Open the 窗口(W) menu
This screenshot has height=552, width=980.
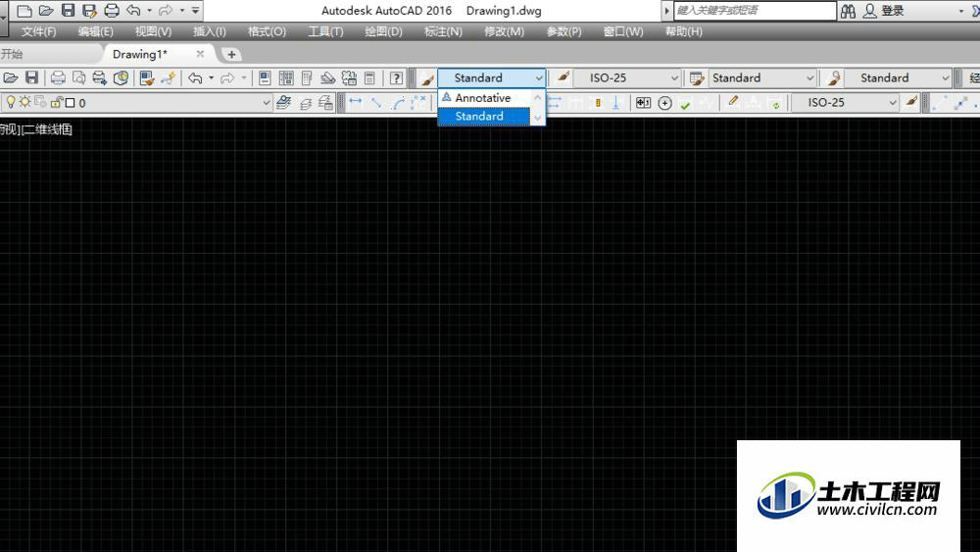[x=623, y=31]
